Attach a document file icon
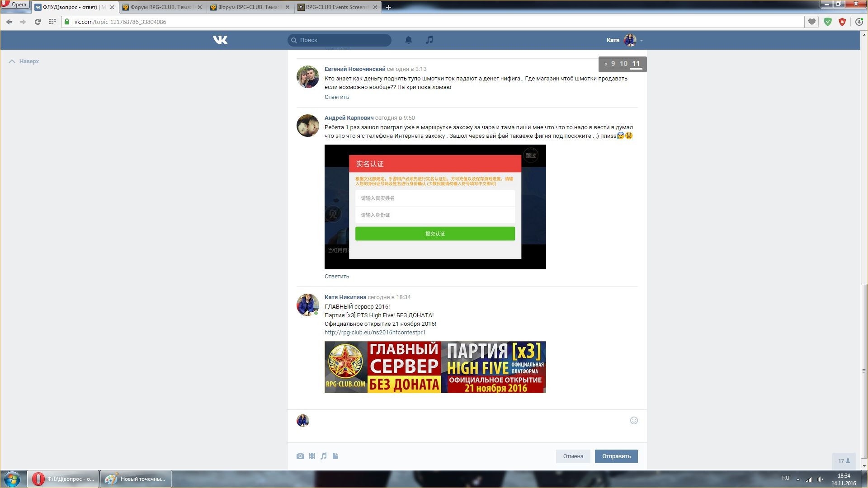 335,456
